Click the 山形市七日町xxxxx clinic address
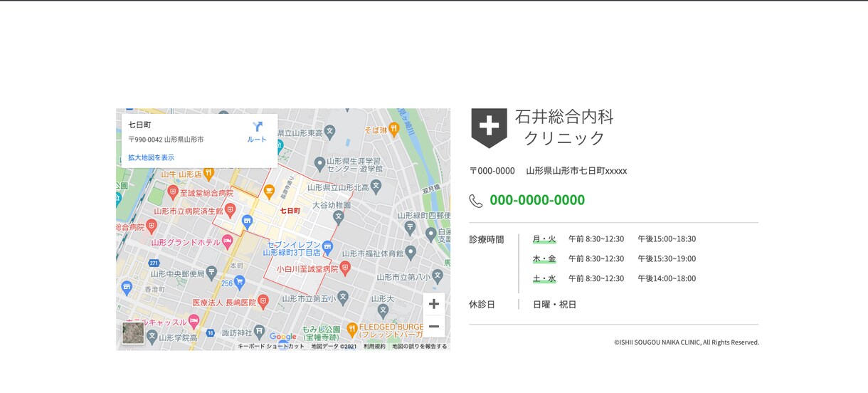868x393 pixels. click(576, 171)
